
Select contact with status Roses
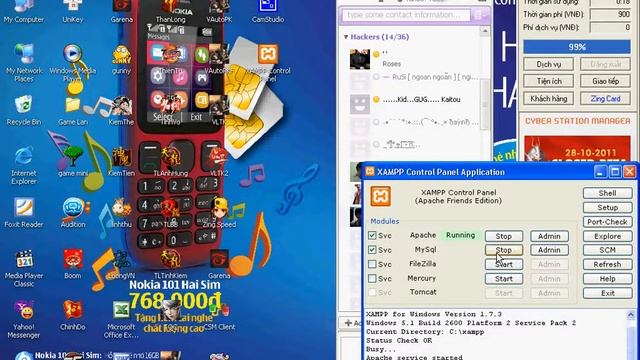(413, 58)
